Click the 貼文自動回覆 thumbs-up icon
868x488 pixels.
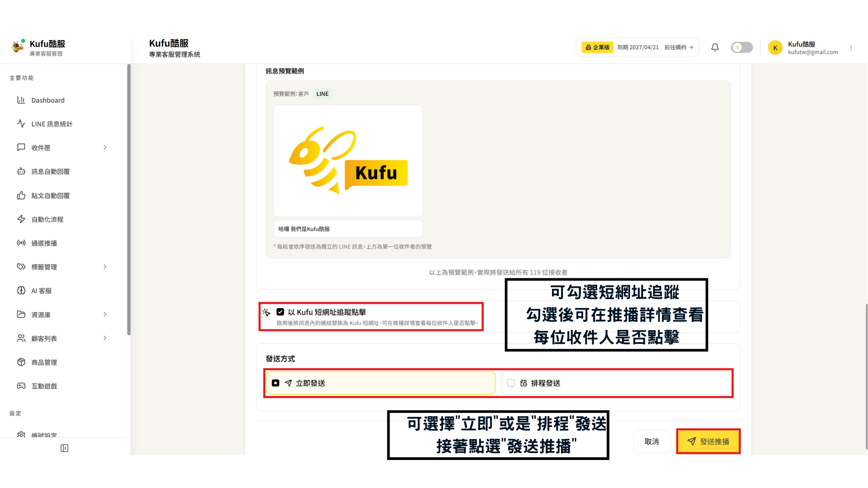pos(21,195)
